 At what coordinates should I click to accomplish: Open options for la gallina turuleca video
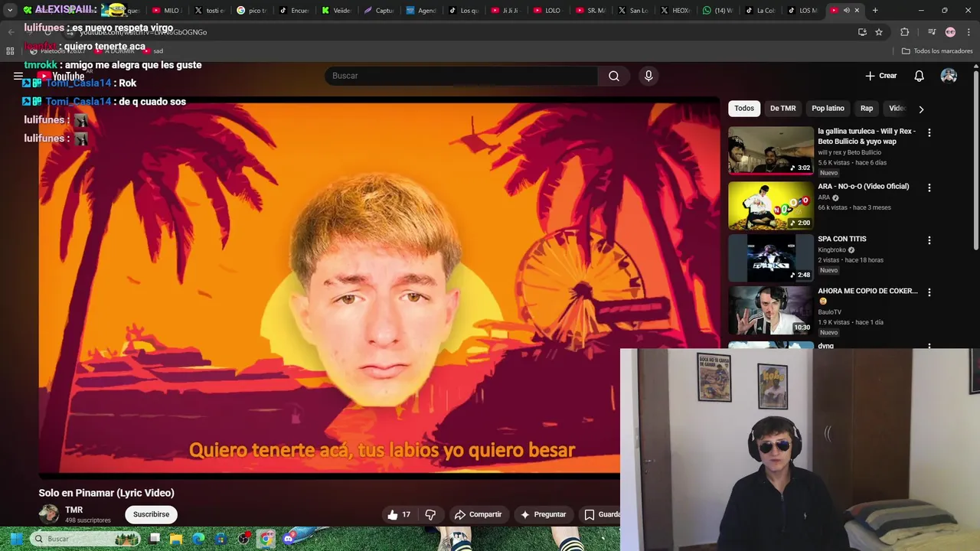(929, 132)
